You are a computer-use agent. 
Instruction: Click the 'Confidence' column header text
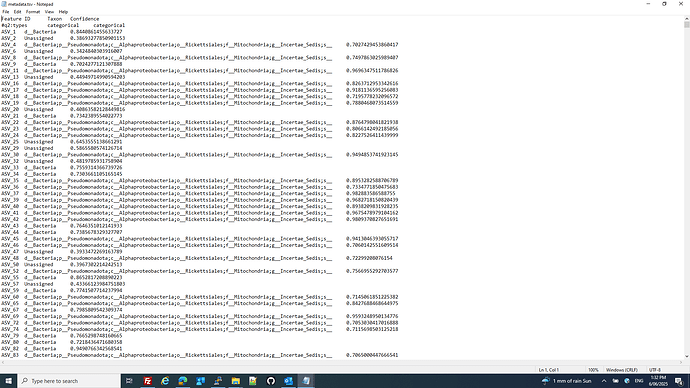point(84,19)
